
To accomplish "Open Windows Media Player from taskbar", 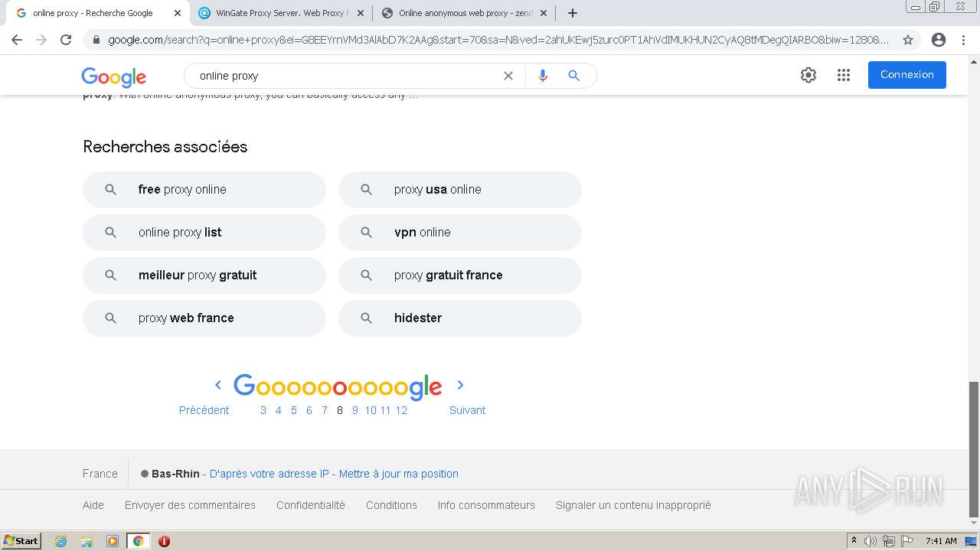I will (113, 541).
